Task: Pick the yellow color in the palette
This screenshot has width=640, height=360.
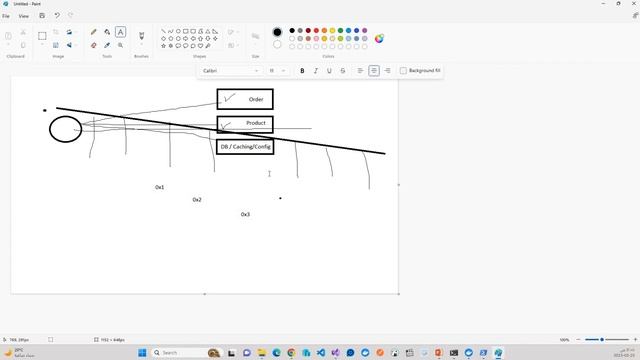Action: (332, 31)
